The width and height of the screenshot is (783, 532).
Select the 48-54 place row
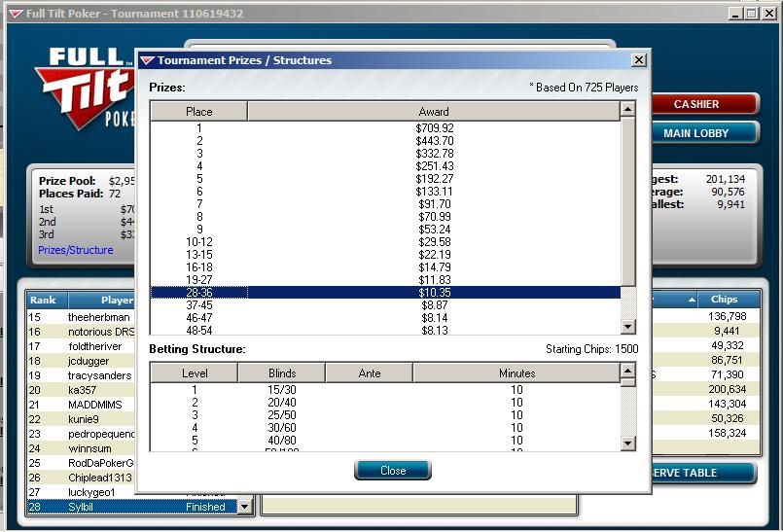[x=385, y=329]
